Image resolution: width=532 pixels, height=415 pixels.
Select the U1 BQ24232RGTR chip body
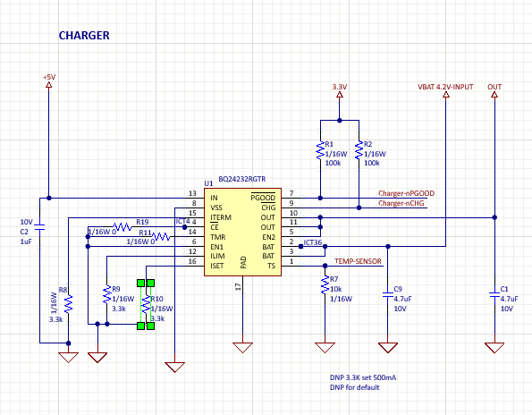(x=242, y=233)
